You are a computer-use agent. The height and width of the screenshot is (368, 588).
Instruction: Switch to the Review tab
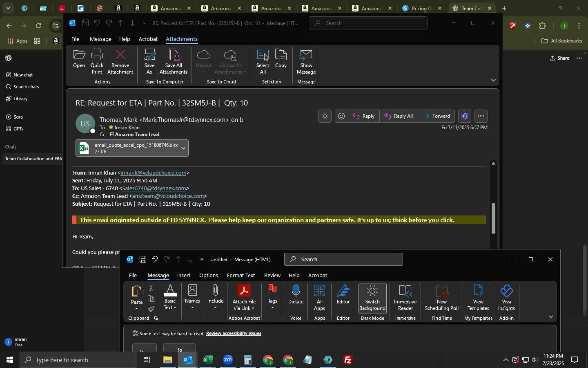(x=272, y=275)
